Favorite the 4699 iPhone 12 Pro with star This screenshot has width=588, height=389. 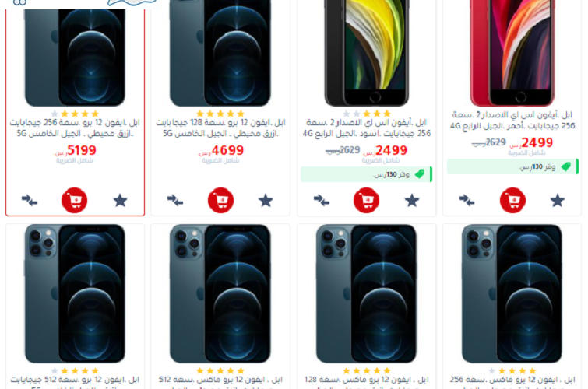click(266, 201)
